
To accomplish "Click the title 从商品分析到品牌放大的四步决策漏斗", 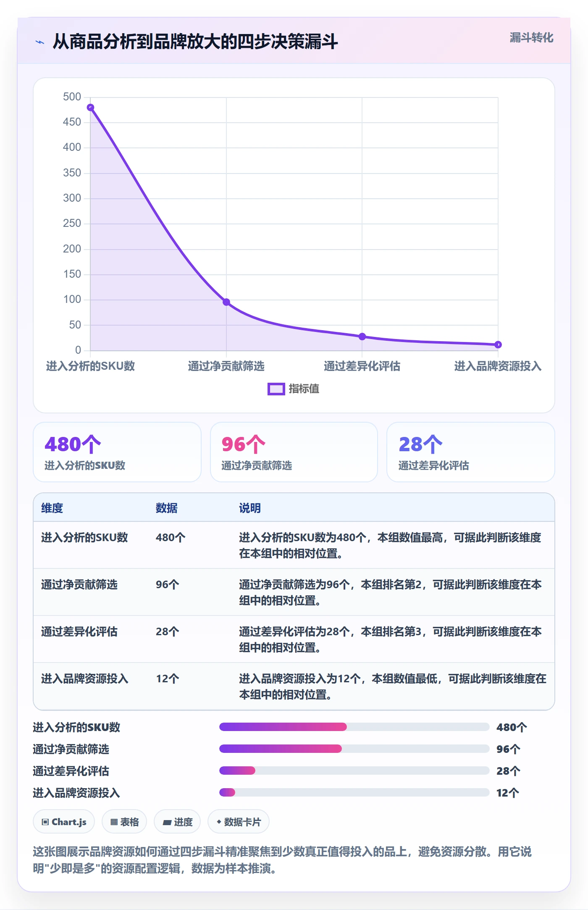I will (x=195, y=42).
